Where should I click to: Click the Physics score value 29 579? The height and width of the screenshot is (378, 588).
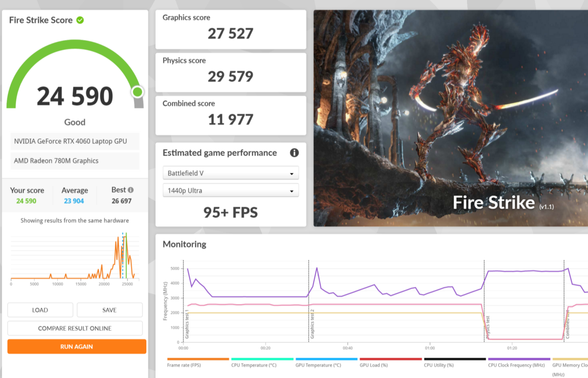(x=231, y=76)
